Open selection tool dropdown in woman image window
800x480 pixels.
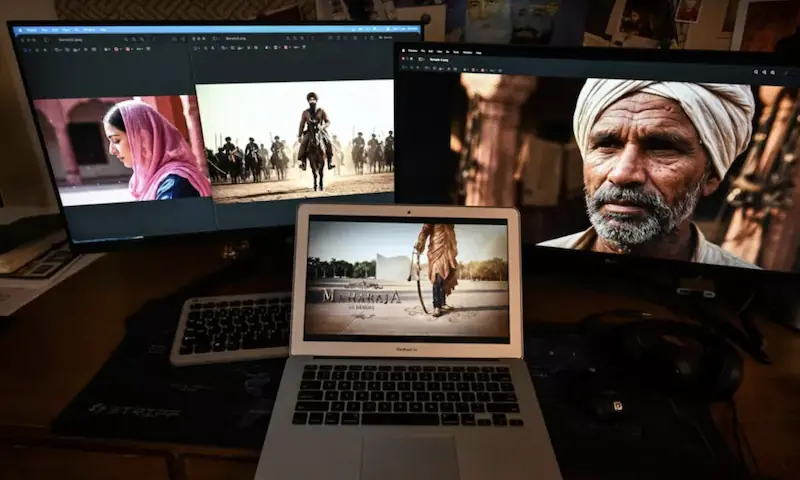pos(27,50)
